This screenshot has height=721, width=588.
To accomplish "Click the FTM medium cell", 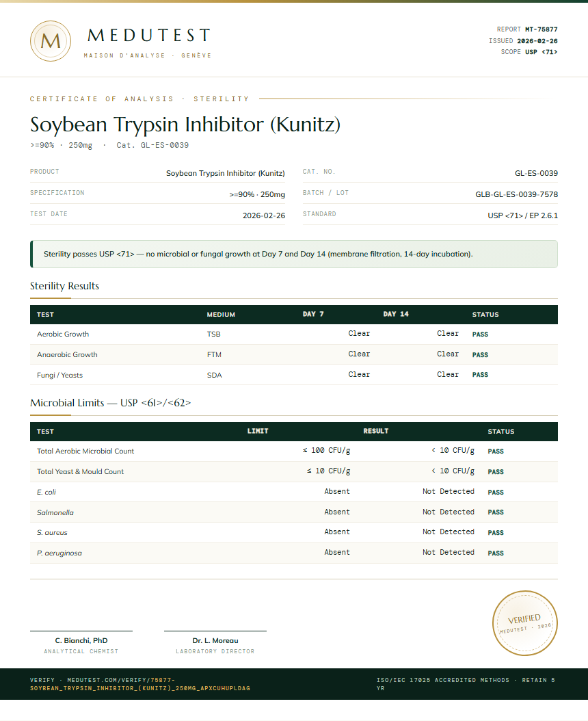I will tap(214, 354).
